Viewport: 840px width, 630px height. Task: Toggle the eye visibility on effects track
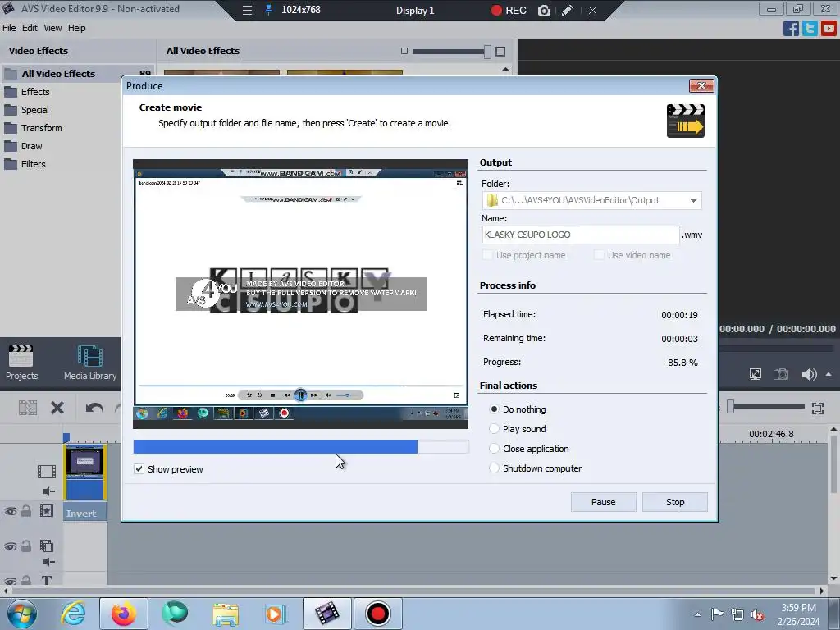click(11, 512)
